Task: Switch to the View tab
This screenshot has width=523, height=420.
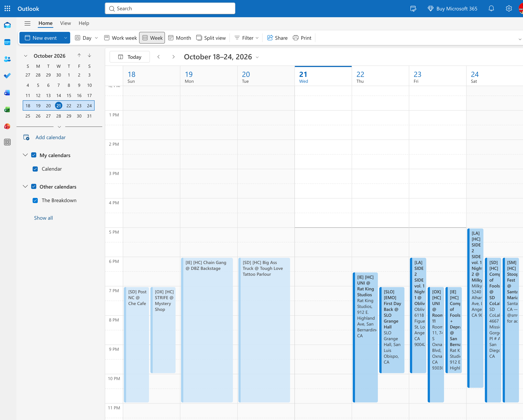Action: [x=65, y=23]
